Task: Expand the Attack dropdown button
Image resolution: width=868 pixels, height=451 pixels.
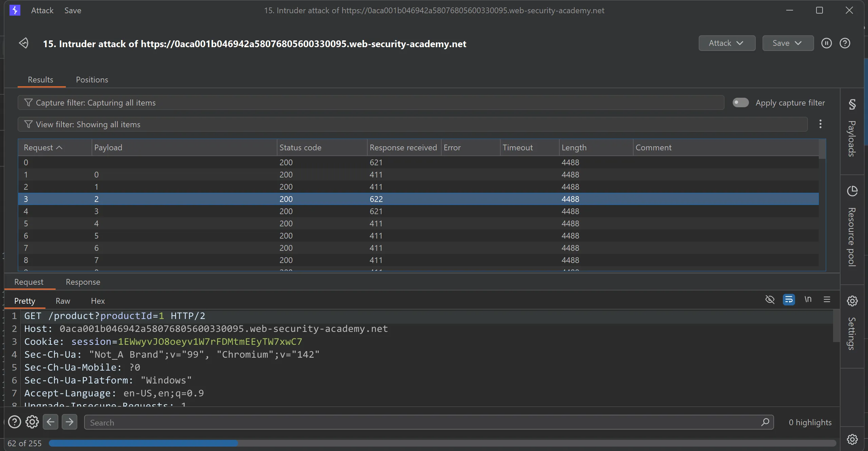Action: point(727,43)
